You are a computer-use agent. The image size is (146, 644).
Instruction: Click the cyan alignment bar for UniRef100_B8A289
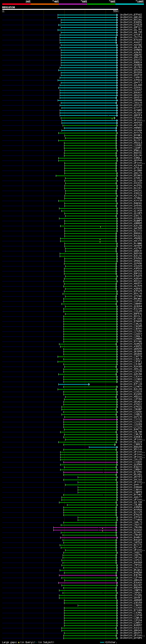click(x=103, y=447)
